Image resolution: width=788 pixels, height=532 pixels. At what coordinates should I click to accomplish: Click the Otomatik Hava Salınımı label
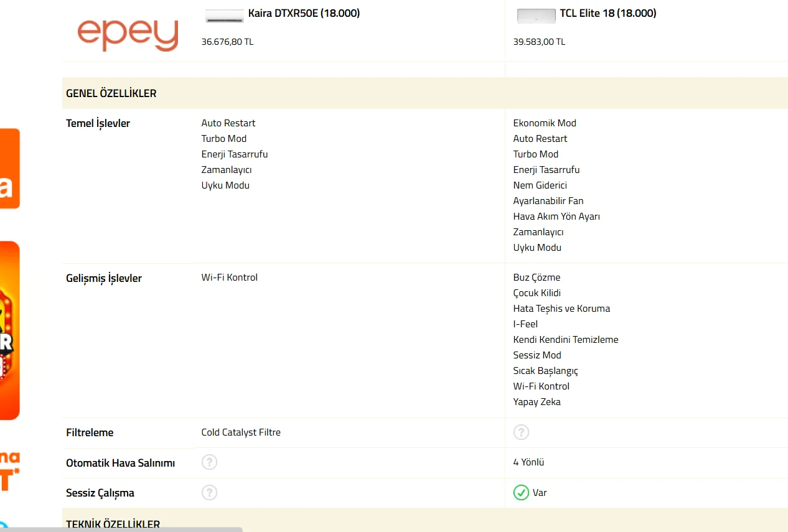pyautogui.click(x=121, y=463)
